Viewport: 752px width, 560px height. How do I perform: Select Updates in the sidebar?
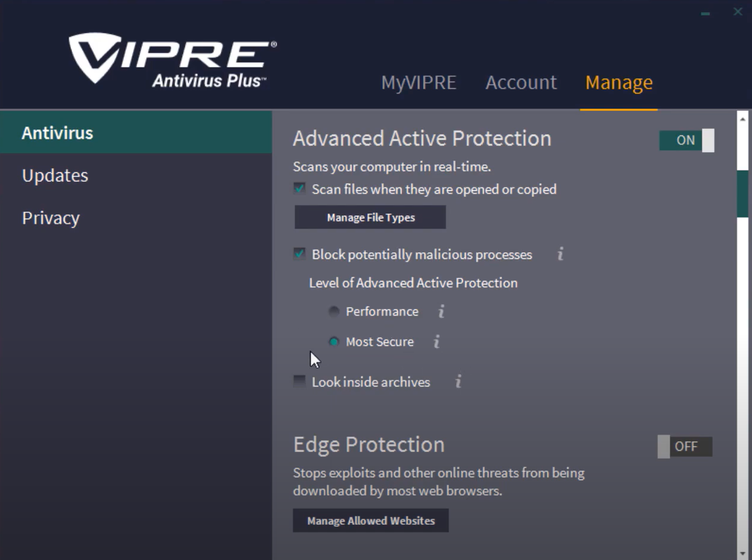click(55, 175)
